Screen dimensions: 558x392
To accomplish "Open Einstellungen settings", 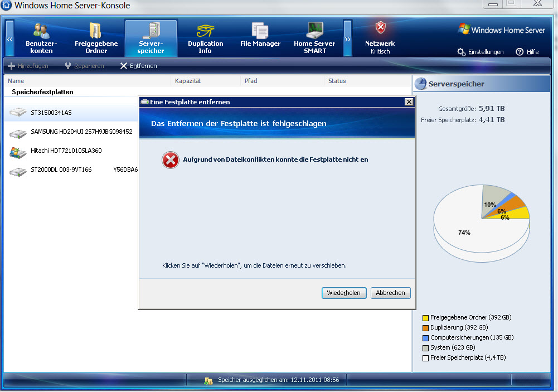I will click(481, 52).
